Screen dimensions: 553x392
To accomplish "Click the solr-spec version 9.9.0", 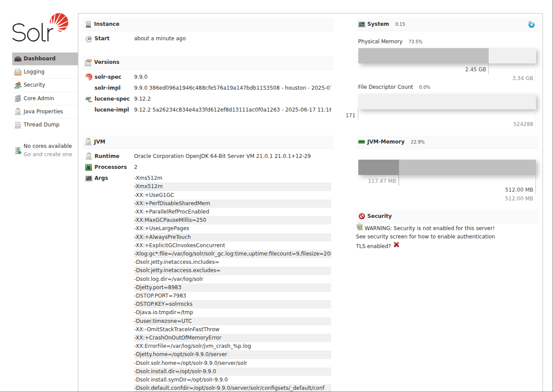I will 141,77.
